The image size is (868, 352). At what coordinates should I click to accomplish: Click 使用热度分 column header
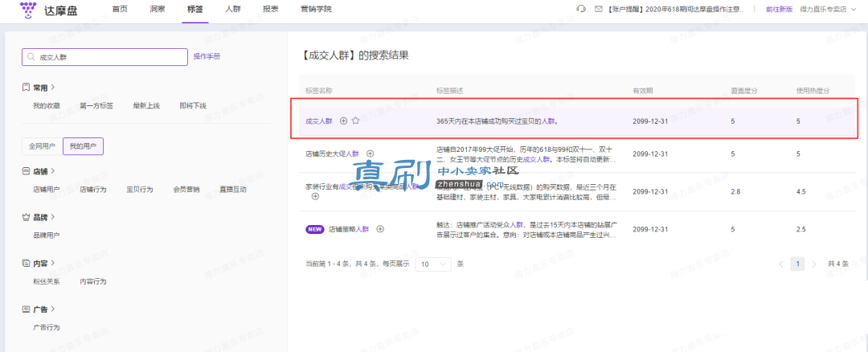point(813,90)
